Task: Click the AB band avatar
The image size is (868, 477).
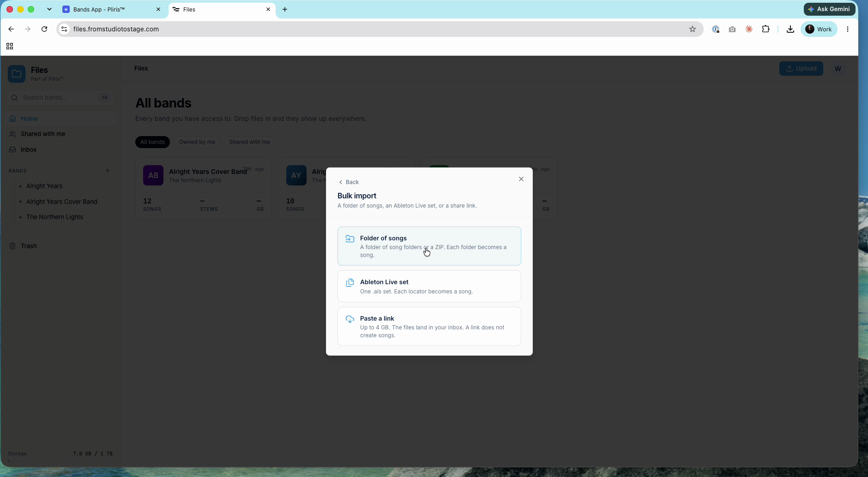Action: coord(153,175)
